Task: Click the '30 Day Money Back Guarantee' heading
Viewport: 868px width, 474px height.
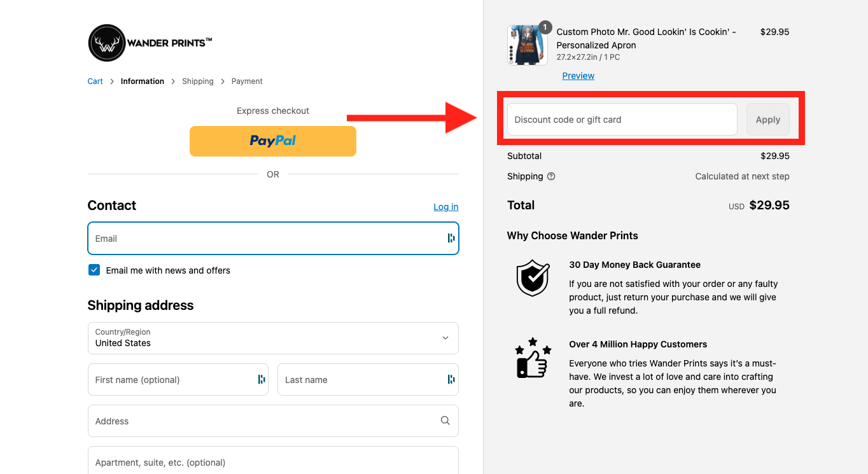Action: (x=634, y=265)
